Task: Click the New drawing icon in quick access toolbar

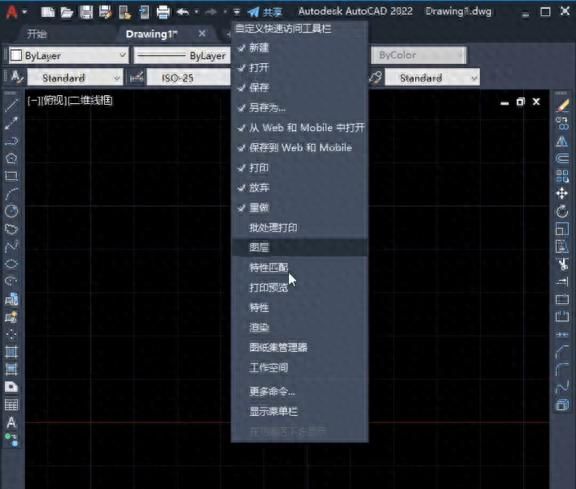Action: 48,12
